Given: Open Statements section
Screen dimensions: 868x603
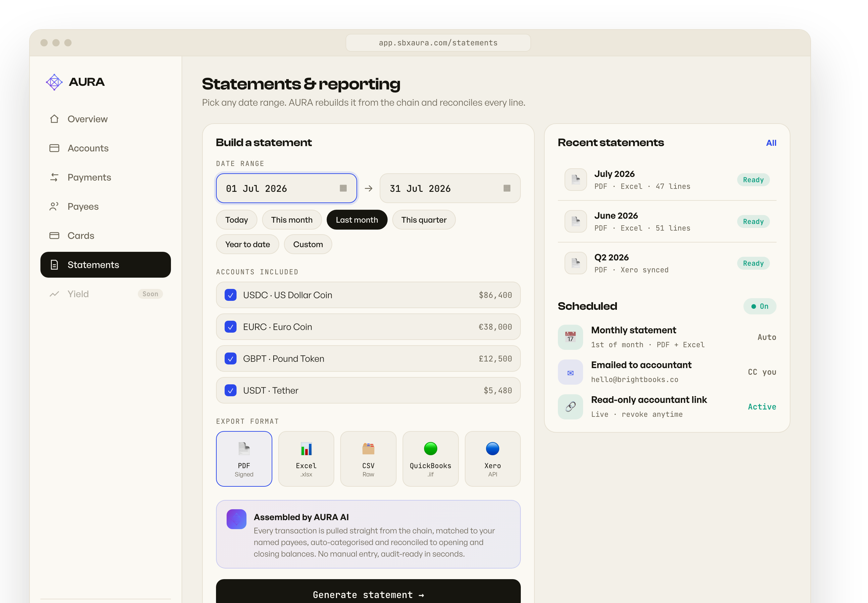Looking at the screenshot, I should [x=106, y=264].
